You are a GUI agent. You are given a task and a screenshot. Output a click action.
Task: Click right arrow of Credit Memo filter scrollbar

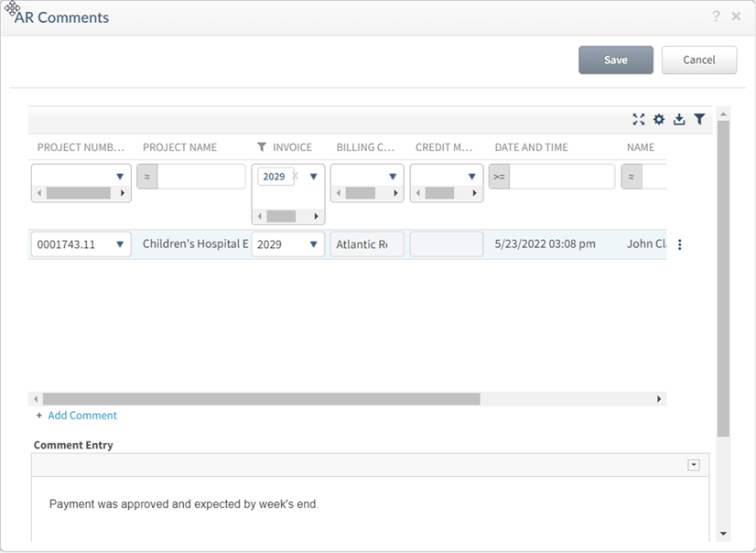coord(474,193)
